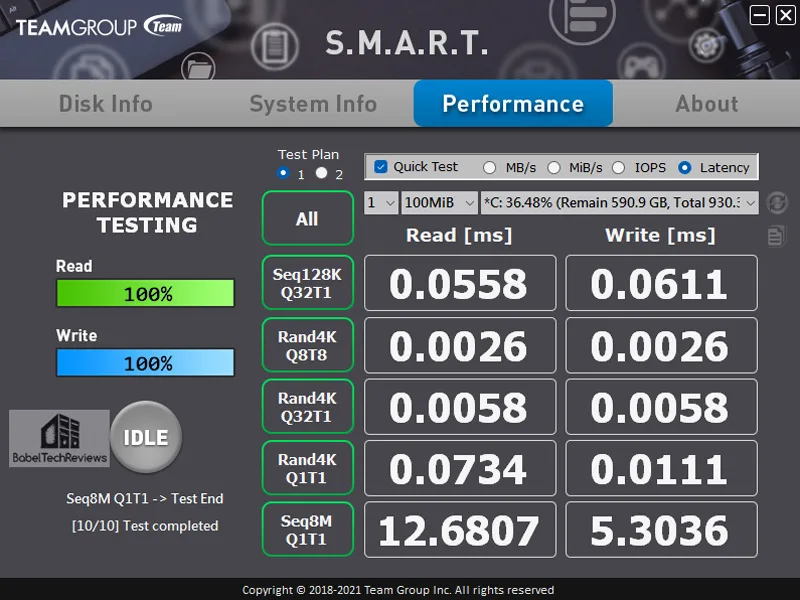Click the Seq128K write value 0.0611
The width and height of the screenshot is (800, 600).
point(661,283)
